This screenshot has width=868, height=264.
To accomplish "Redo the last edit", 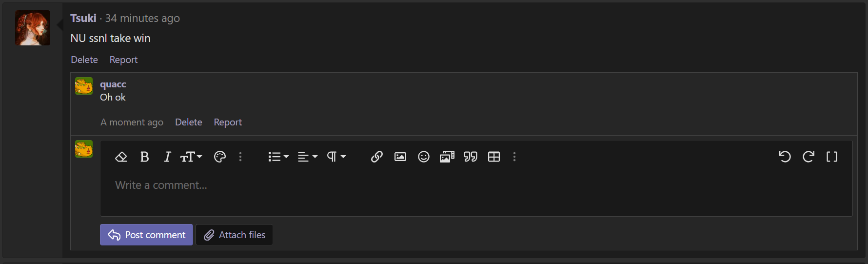I will tap(809, 157).
